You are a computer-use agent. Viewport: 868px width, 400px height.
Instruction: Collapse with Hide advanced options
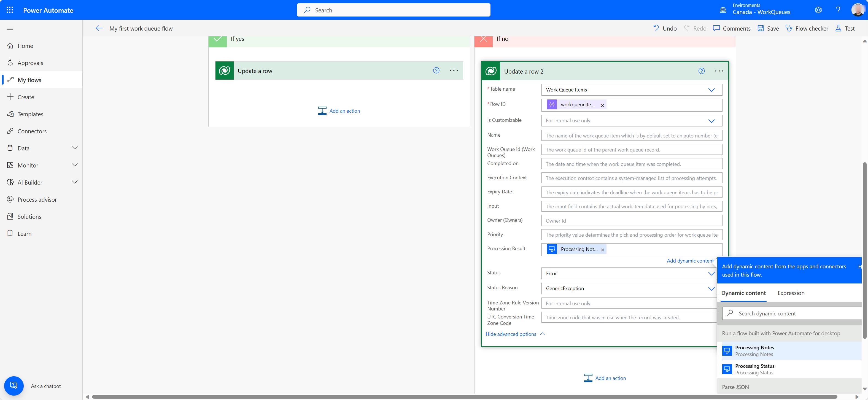(515, 334)
